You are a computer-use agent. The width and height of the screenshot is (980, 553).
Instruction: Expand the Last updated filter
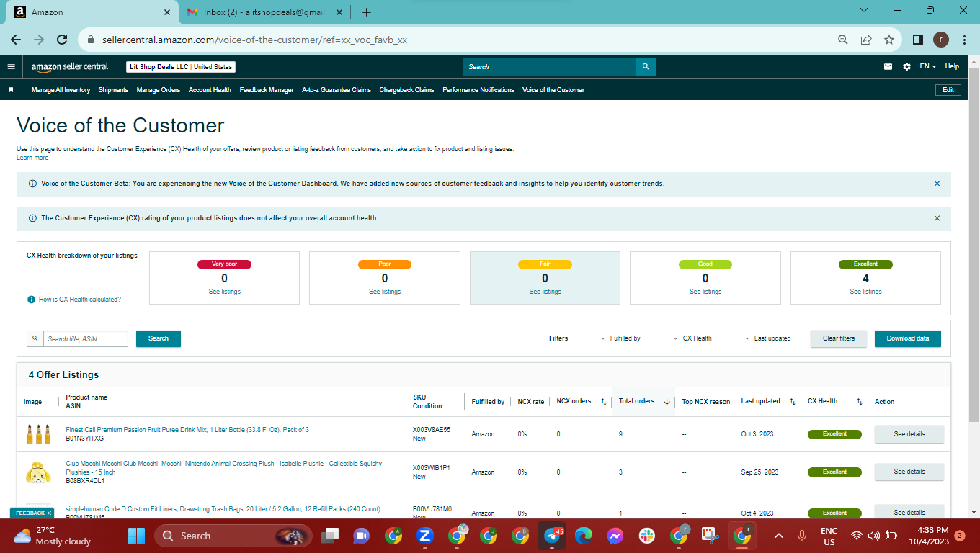[767, 338]
